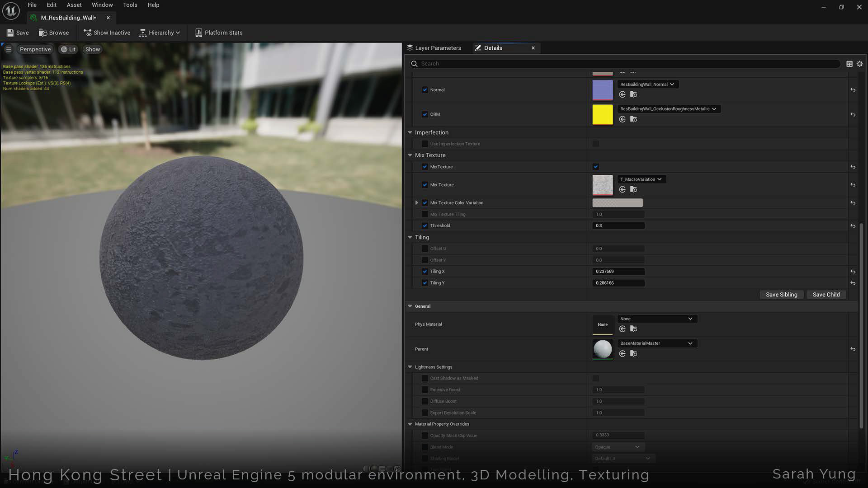This screenshot has width=868, height=488.
Task: Toggle Mix Texture Tiling override checkbox
Action: [425, 214]
